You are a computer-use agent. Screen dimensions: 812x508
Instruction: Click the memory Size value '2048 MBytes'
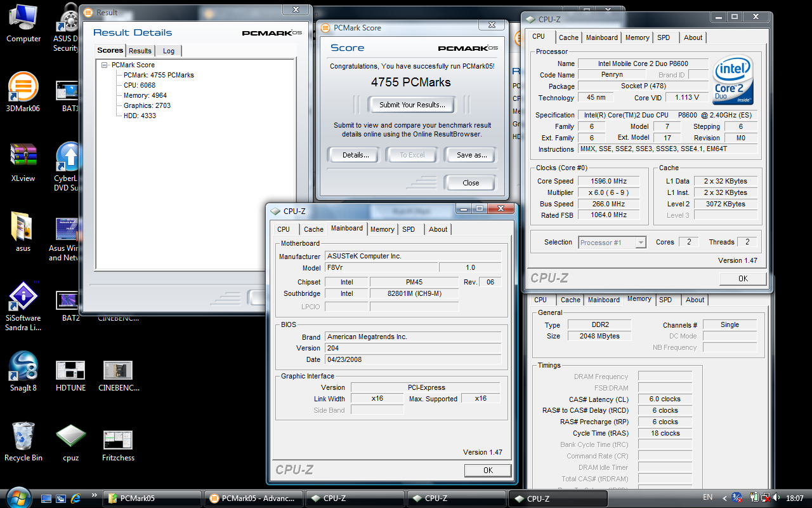pyautogui.click(x=599, y=336)
